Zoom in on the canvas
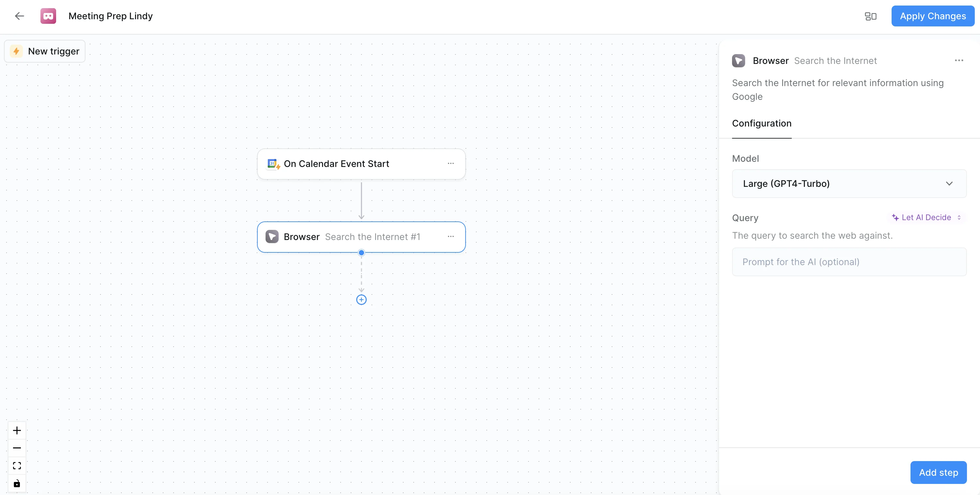Image resolution: width=980 pixels, height=495 pixels. tap(17, 430)
